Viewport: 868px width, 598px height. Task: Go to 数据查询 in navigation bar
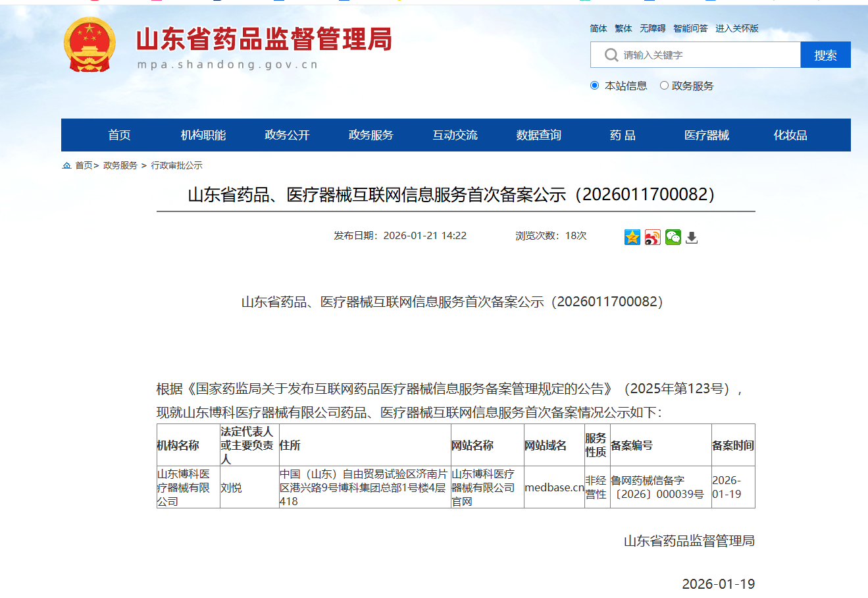(538, 135)
